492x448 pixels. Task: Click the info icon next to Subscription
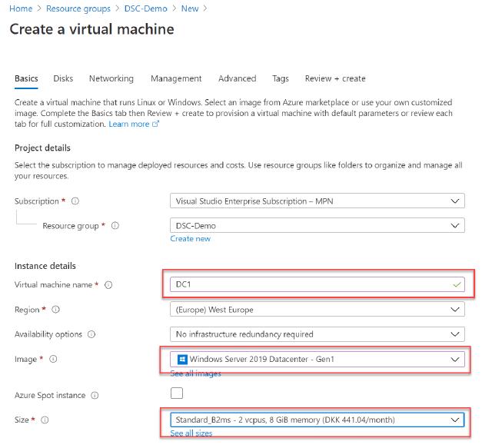75,201
